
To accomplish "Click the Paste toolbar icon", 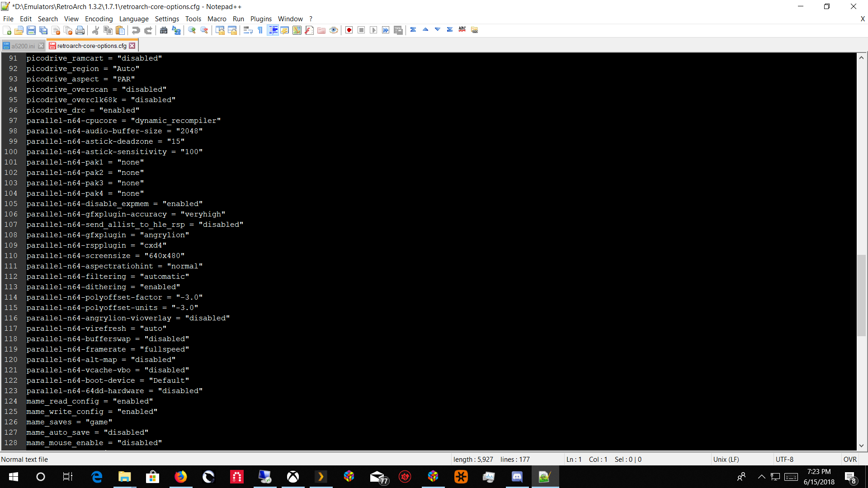I will click(120, 30).
